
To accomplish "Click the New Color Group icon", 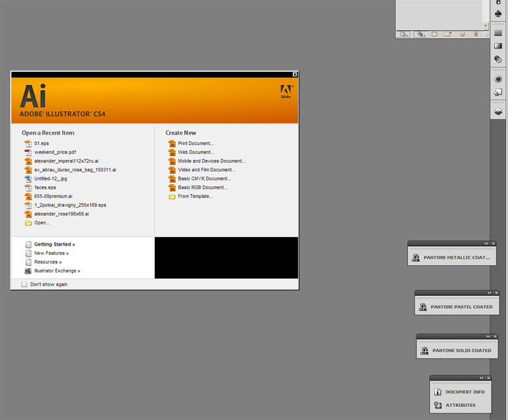I will pos(448,34).
